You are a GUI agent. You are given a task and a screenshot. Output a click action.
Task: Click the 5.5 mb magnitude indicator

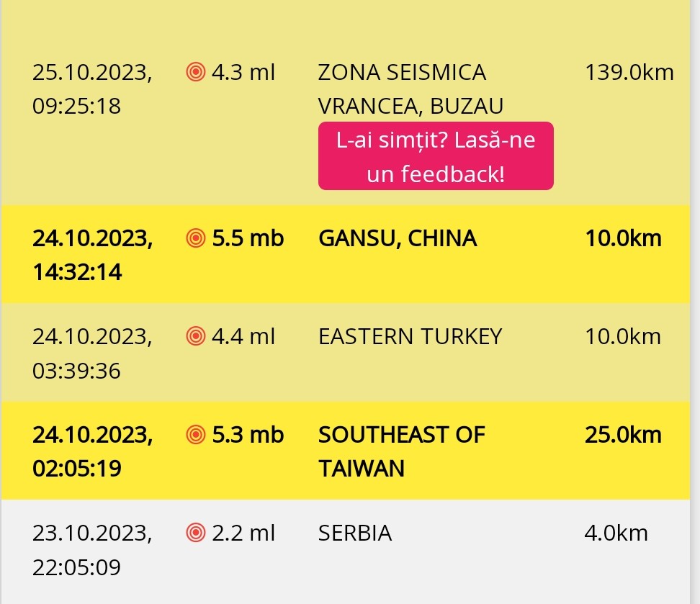click(248, 238)
